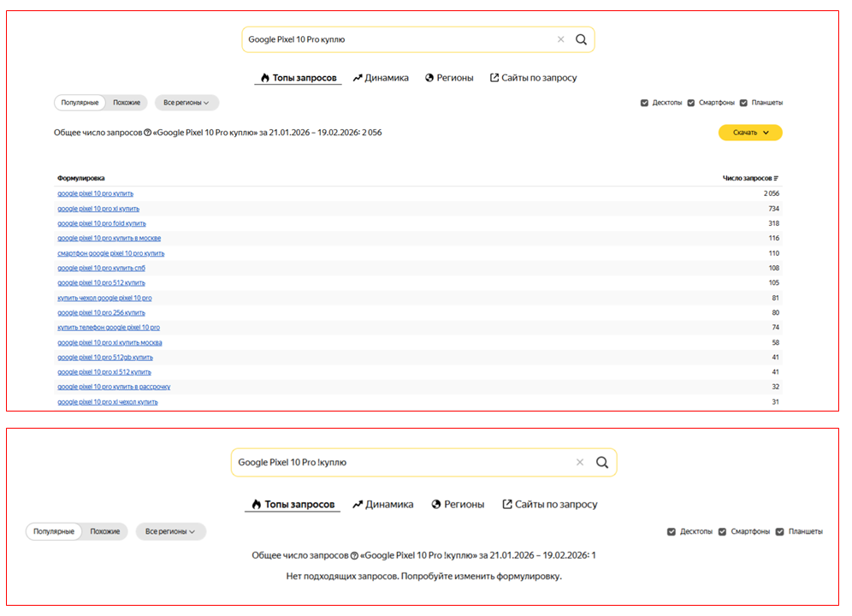Open the 'google pixel 10 pro xl купить' query link
Screen dimensions: 852x616
(98, 208)
